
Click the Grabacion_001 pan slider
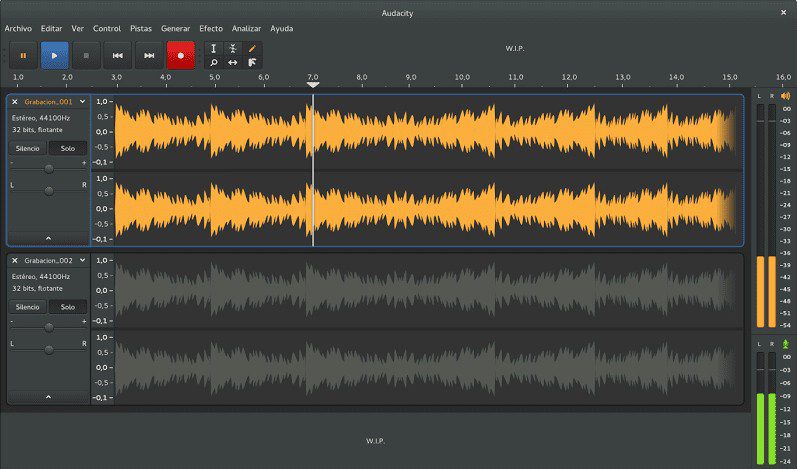point(49,191)
